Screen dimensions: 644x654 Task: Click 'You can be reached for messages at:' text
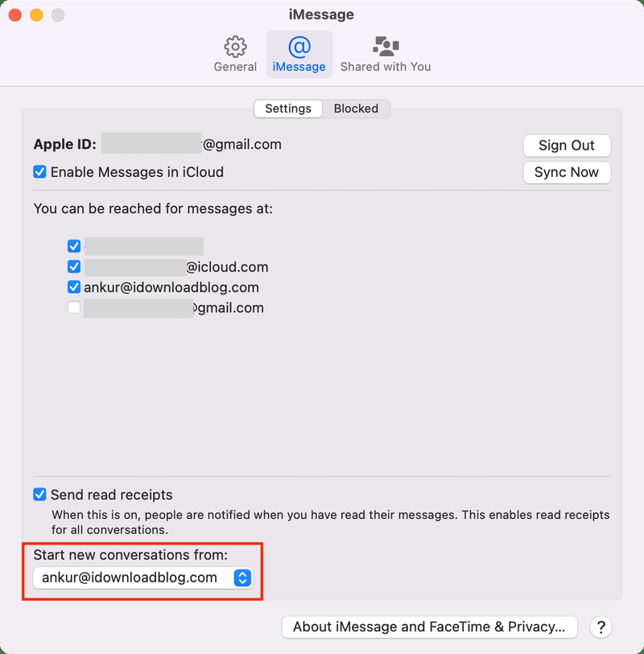click(x=153, y=208)
